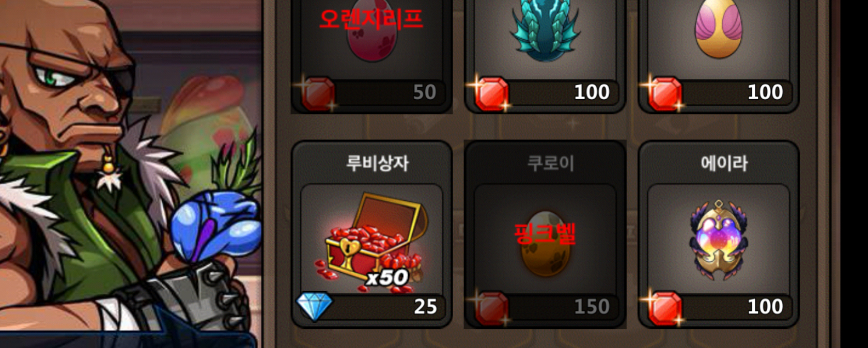This screenshot has height=348, width=868.
Task: Buy the 루비상자 for 25 diamonds
Action: (x=372, y=306)
